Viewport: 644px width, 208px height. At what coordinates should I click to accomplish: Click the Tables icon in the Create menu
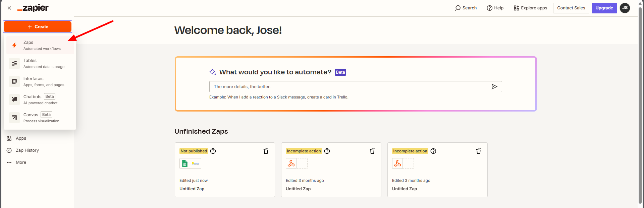14,63
